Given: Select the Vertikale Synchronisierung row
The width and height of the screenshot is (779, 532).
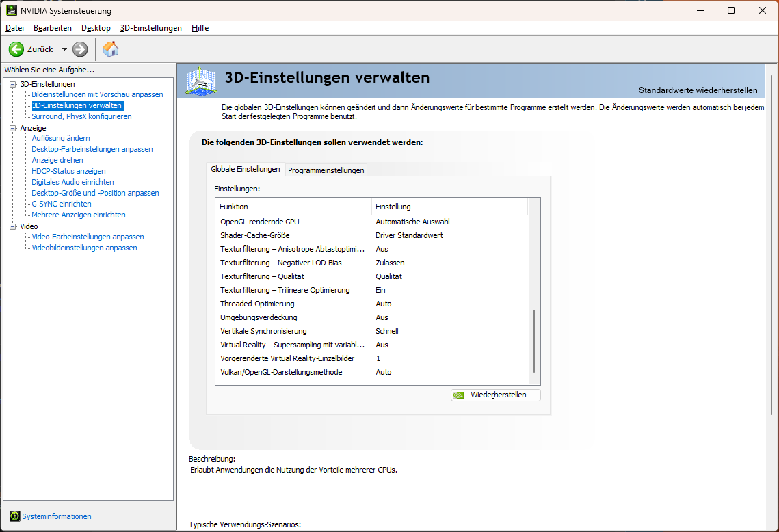Looking at the screenshot, I should (x=371, y=331).
